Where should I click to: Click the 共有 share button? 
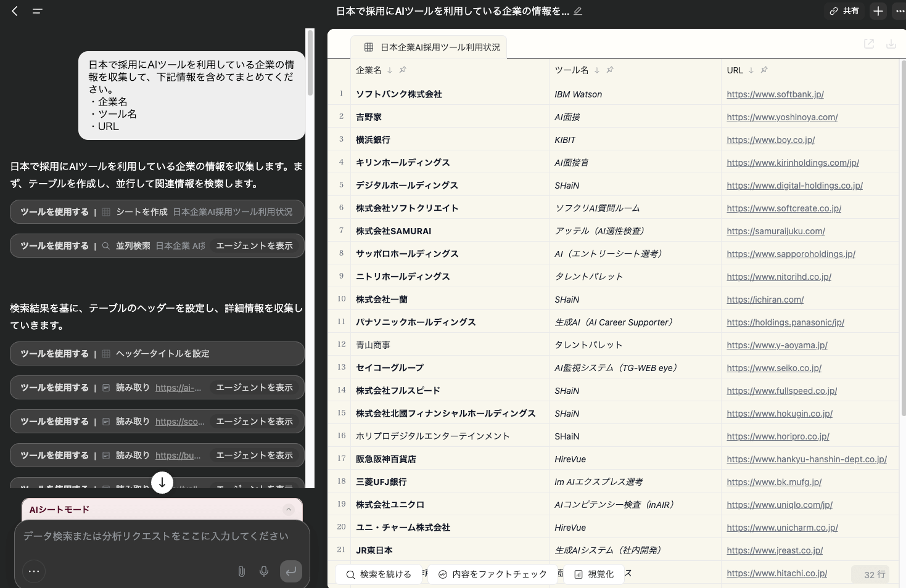point(844,11)
